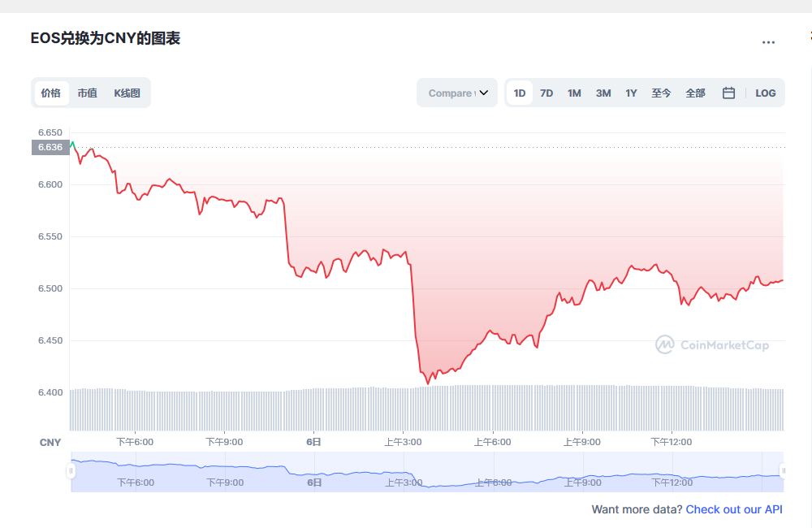
Task: Grab the left range slider handle
Action: pyautogui.click(x=71, y=470)
